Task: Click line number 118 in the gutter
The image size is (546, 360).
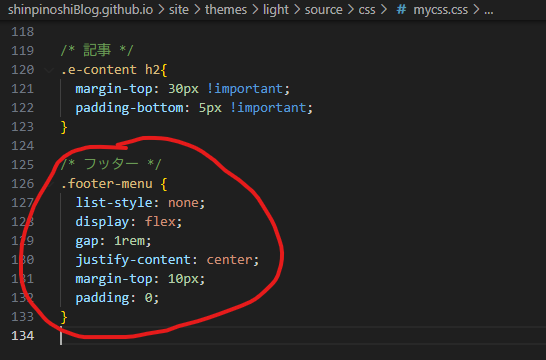Action: (x=23, y=32)
